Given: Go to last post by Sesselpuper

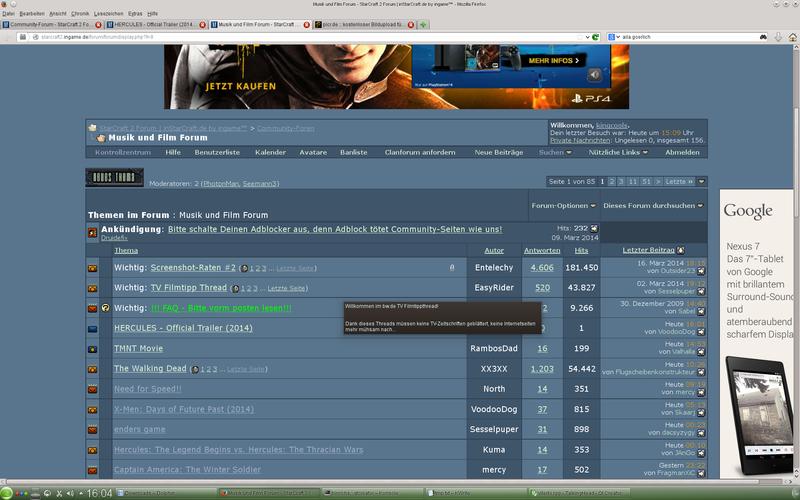Looking at the screenshot, I should click(701, 291).
